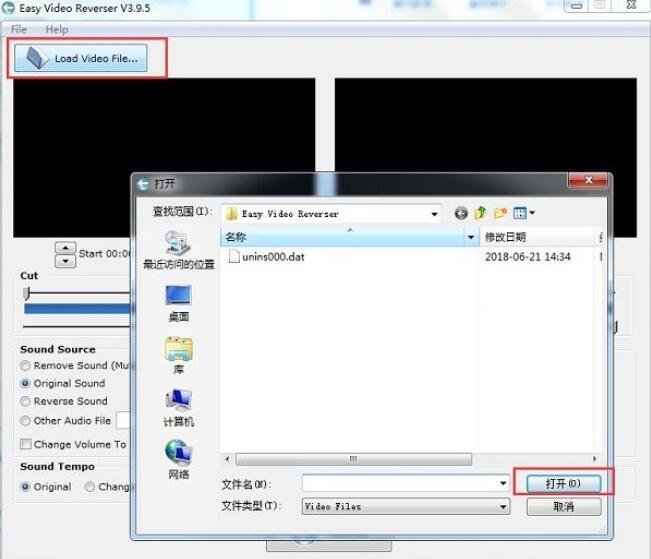Expand the Easy Video Reverser folder dropdown
Viewport: 651px width, 559px height.
[x=434, y=214]
